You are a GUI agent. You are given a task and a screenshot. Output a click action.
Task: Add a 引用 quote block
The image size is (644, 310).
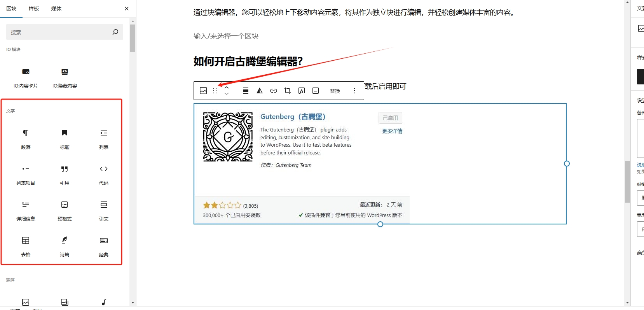(65, 175)
